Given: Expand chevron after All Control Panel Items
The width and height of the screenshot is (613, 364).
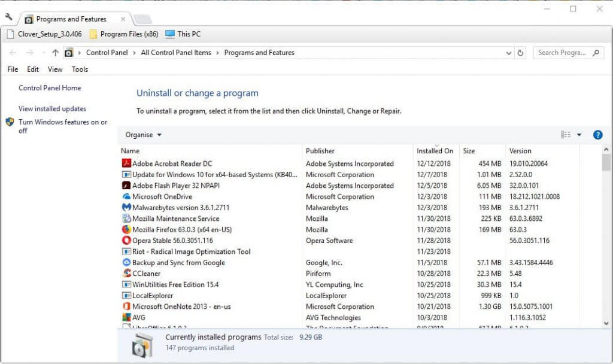Looking at the screenshot, I should [x=218, y=53].
